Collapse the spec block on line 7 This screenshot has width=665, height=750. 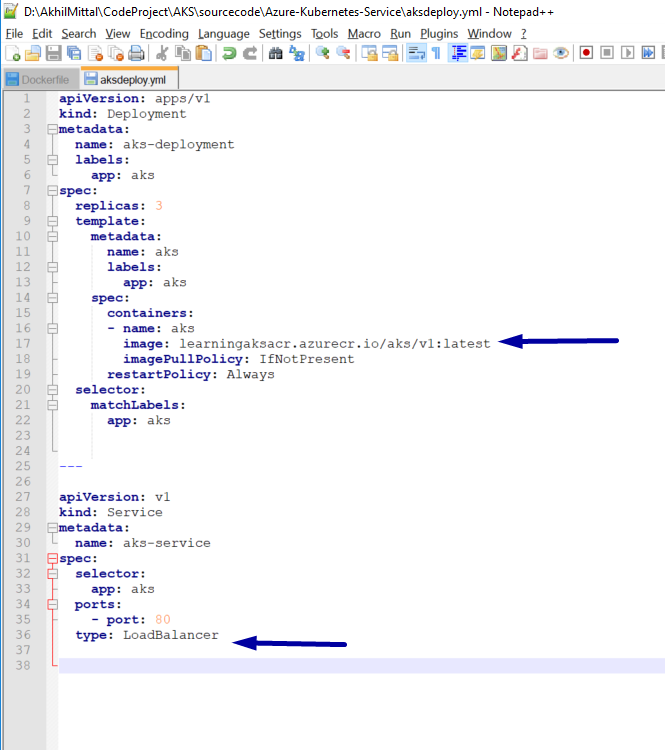(52, 190)
